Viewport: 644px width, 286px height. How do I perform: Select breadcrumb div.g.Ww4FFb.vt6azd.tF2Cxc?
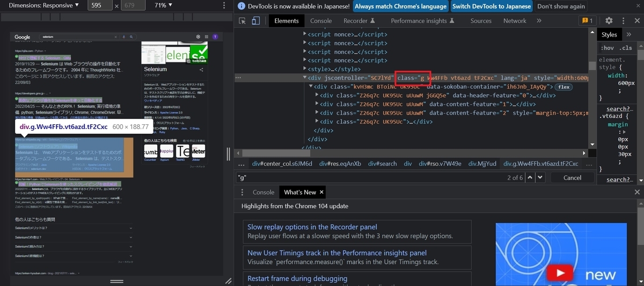point(541,163)
